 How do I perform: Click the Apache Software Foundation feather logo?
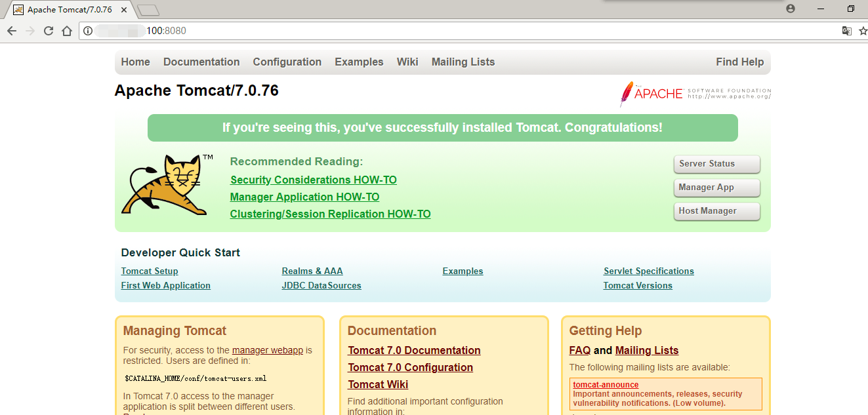pos(695,94)
